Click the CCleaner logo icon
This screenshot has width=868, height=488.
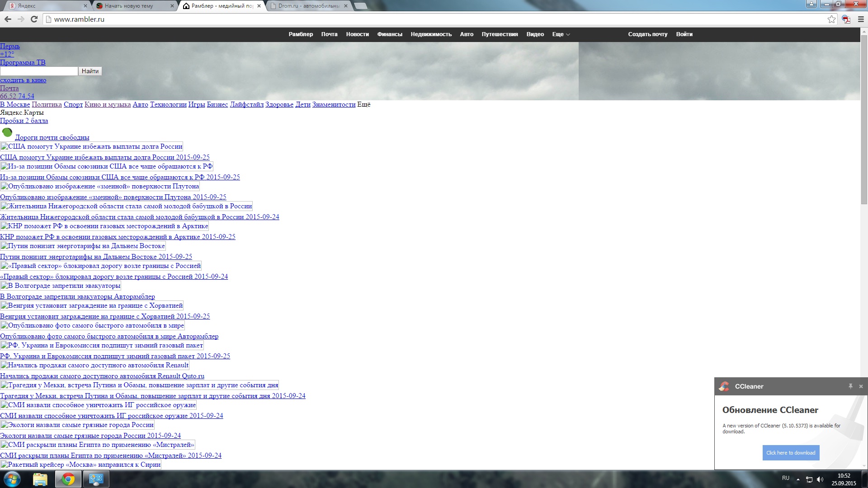[724, 386]
